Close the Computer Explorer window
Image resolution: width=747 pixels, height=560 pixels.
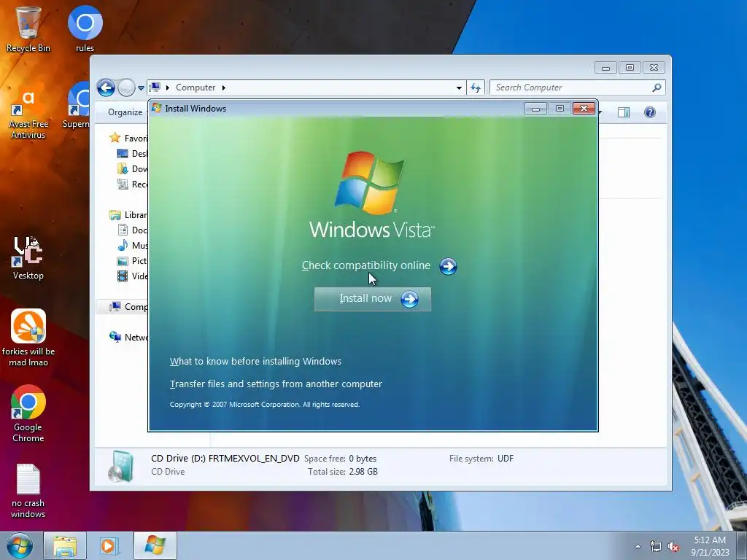(x=654, y=68)
